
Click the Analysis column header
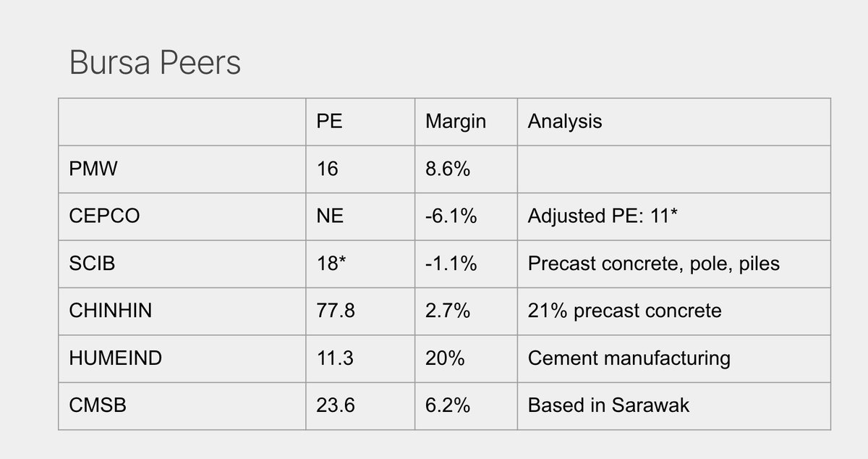point(565,122)
